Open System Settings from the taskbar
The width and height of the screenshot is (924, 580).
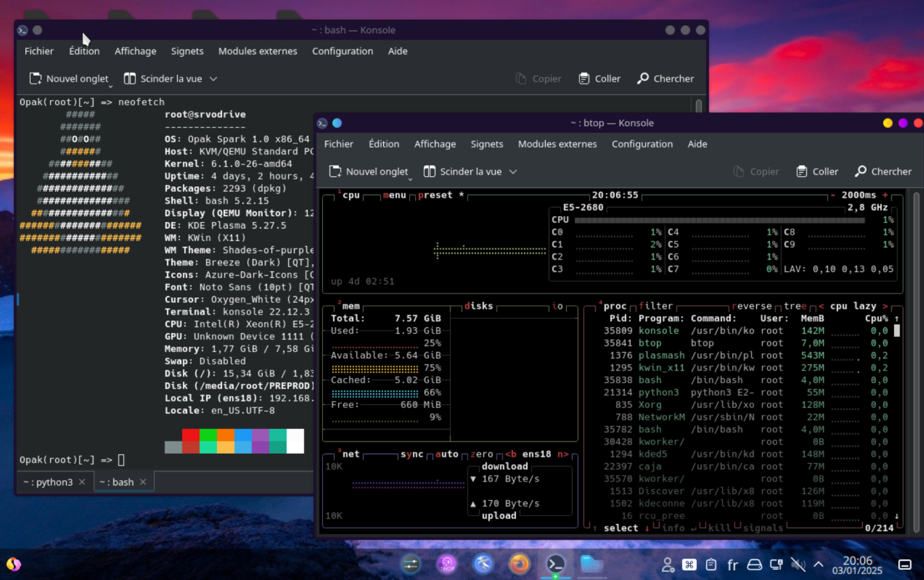tap(411, 564)
